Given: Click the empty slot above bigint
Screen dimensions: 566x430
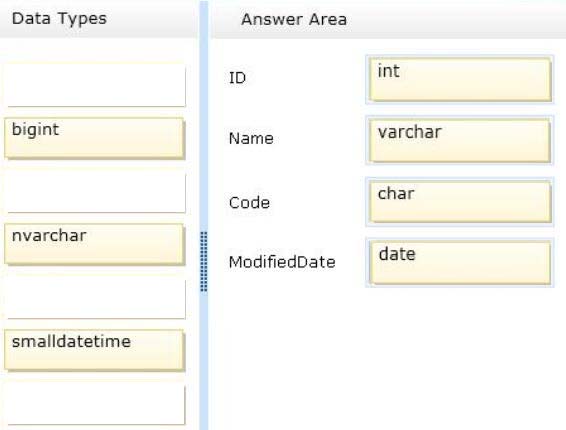Looking at the screenshot, I should [96, 86].
